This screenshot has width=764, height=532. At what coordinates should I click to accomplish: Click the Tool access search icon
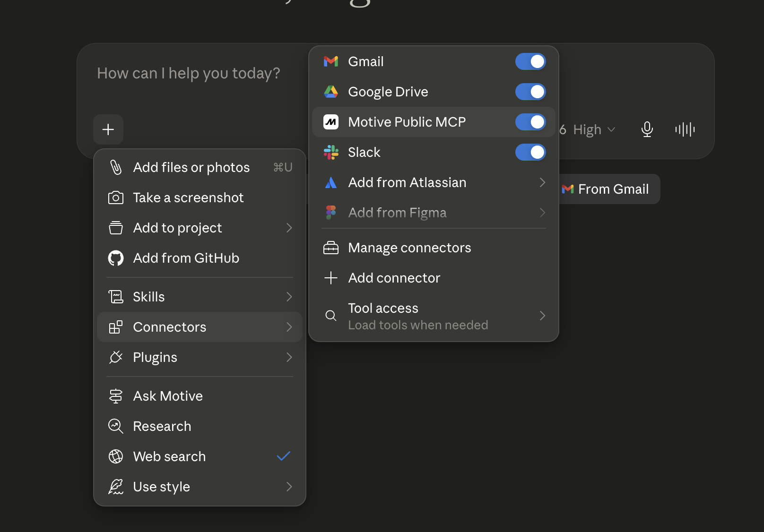point(331,316)
